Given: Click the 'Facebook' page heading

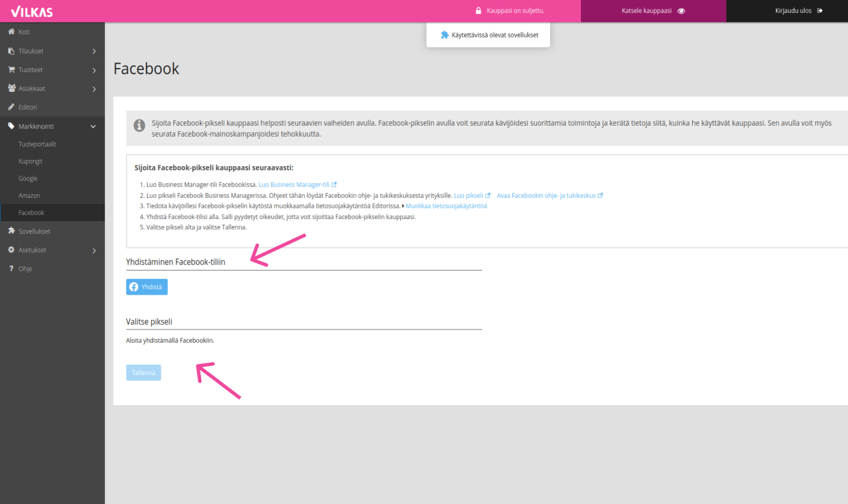Looking at the screenshot, I should point(146,69).
